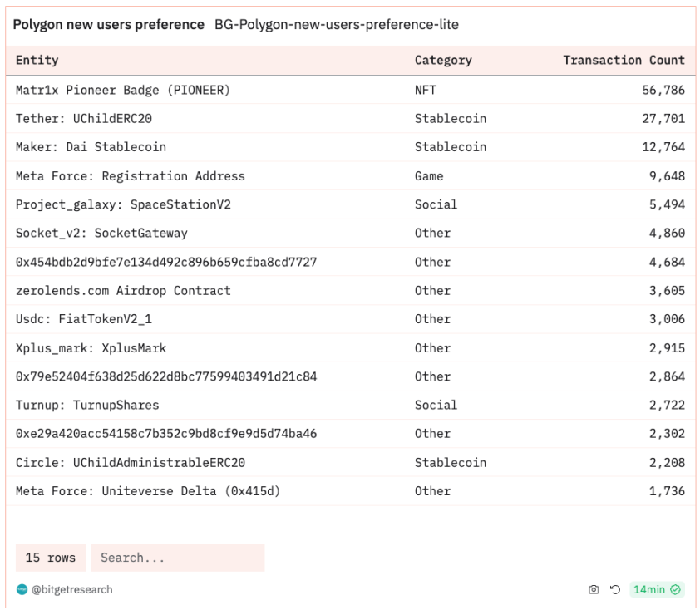Screen dimensions: 700x615
Task: Click the bitgetresearch avatar icon
Action: tap(22, 589)
